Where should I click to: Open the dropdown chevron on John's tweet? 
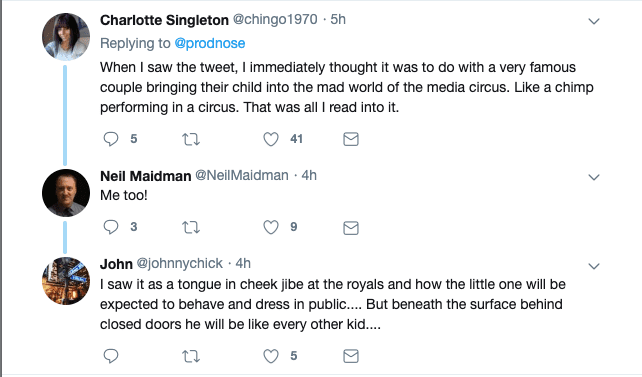[x=594, y=266]
